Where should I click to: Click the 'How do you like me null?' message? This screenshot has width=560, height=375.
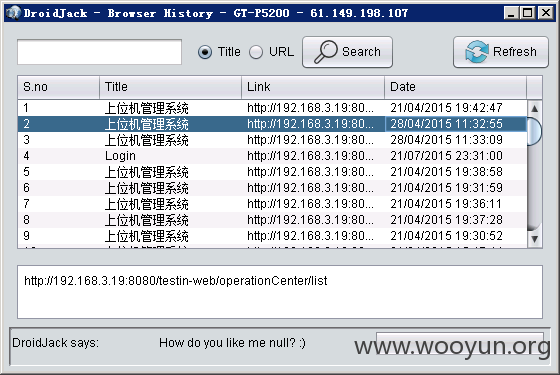coord(232,343)
